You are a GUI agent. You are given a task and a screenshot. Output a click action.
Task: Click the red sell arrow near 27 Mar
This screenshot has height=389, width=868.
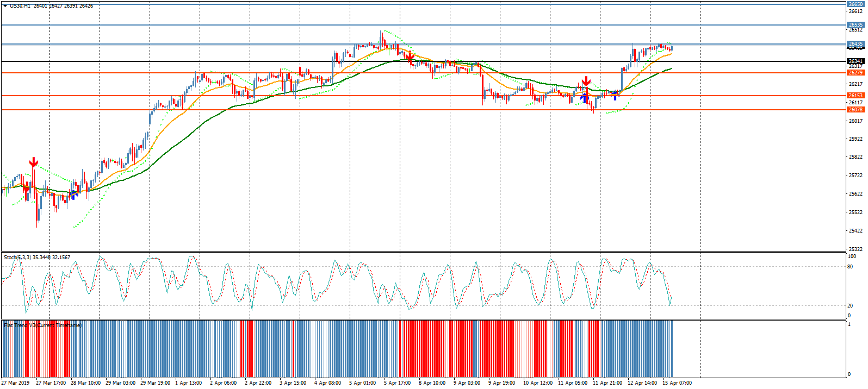[34, 162]
